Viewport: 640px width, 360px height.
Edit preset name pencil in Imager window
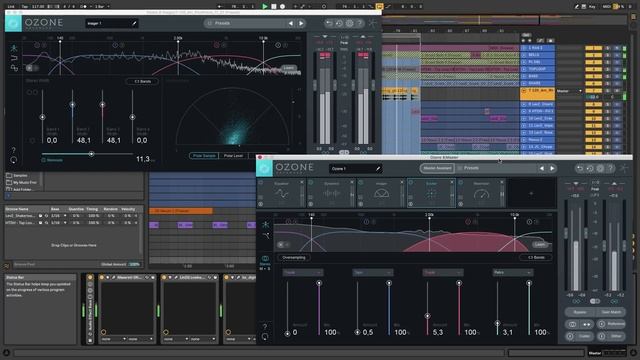point(134,23)
